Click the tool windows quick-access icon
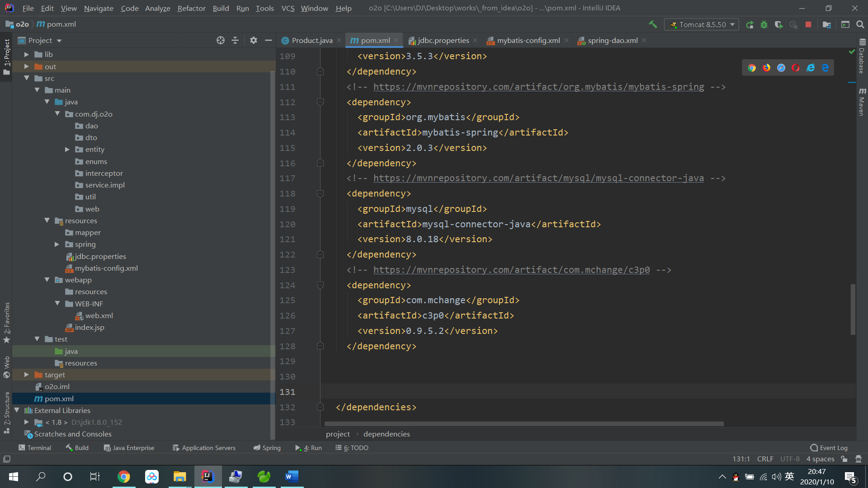This screenshot has height=488, width=868. (7, 459)
